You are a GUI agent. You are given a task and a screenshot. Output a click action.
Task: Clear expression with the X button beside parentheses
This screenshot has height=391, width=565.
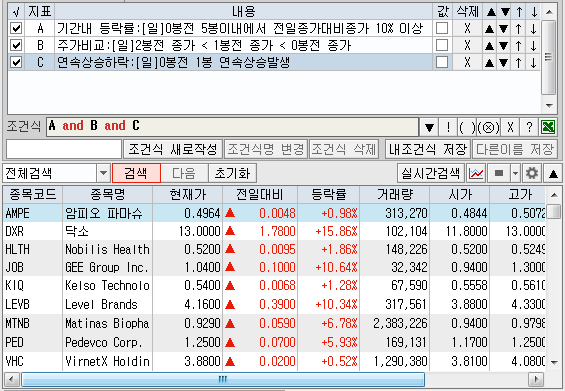coord(510,127)
